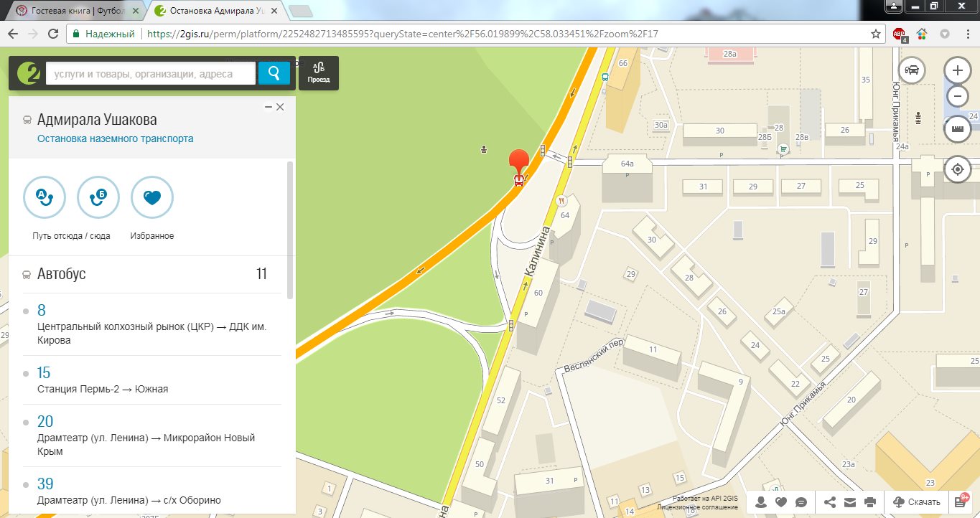Click the blue search magnifier button
980x518 pixels.
click(x=274, y=73)
